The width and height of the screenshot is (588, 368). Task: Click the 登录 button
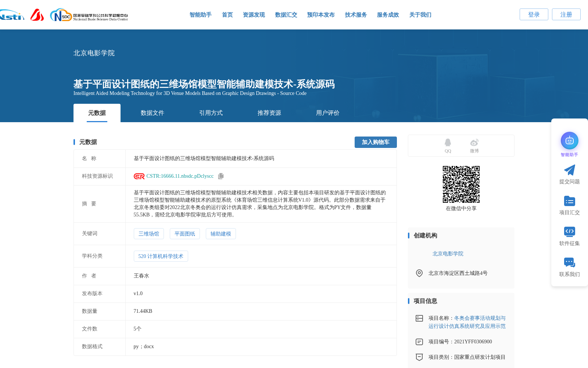pos(534,14)
